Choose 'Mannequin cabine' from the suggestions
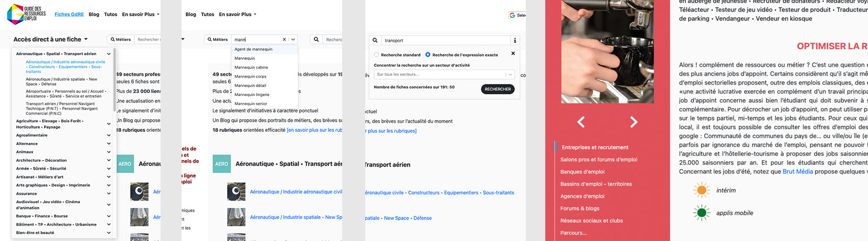Screen dimensions: 868x241 click(x=251, y=67)
